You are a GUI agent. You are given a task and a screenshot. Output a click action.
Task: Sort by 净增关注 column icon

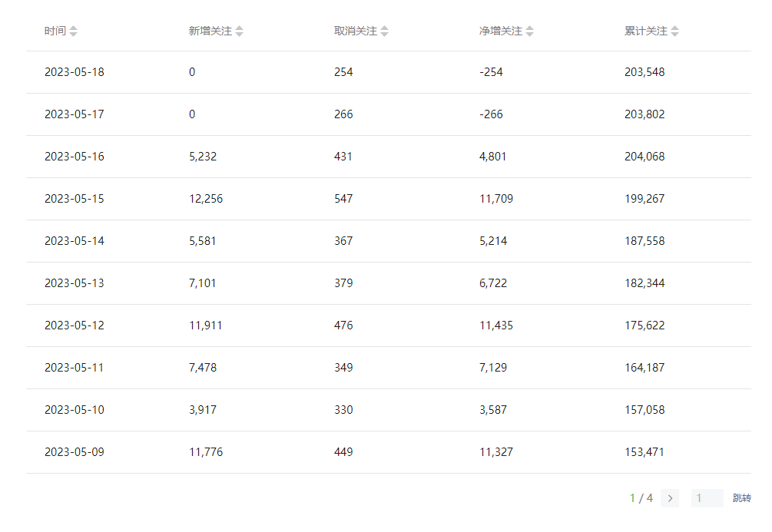529,31
